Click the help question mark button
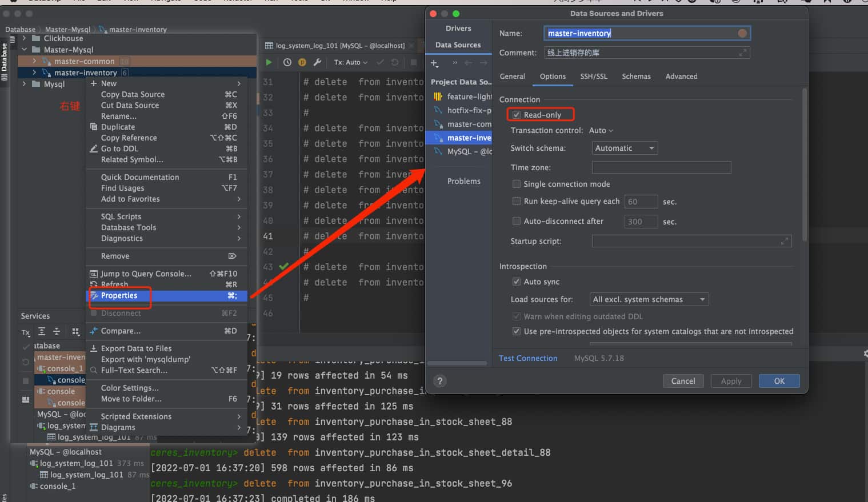Viewport: 868px width, 502px height. (x=440, y=381)
